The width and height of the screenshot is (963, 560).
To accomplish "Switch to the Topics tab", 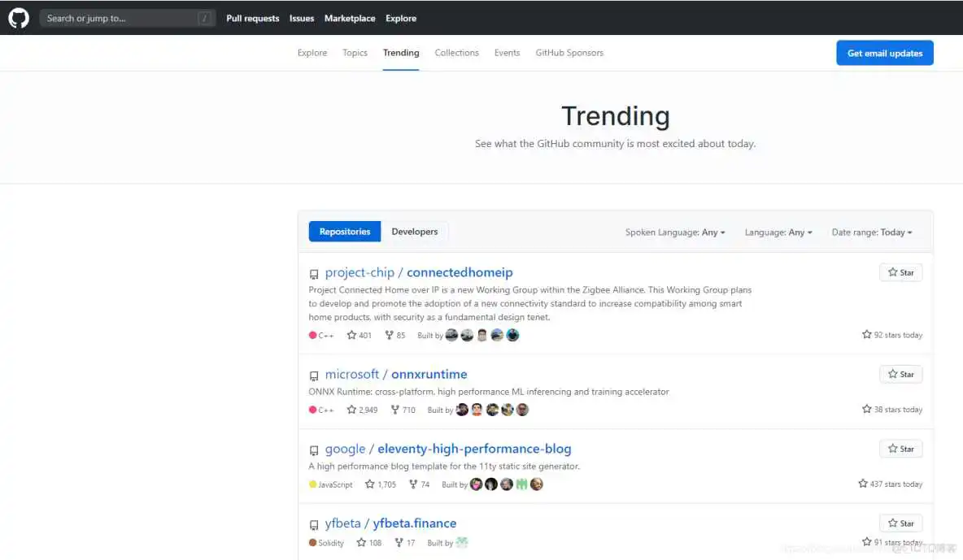I will point(355,53).
